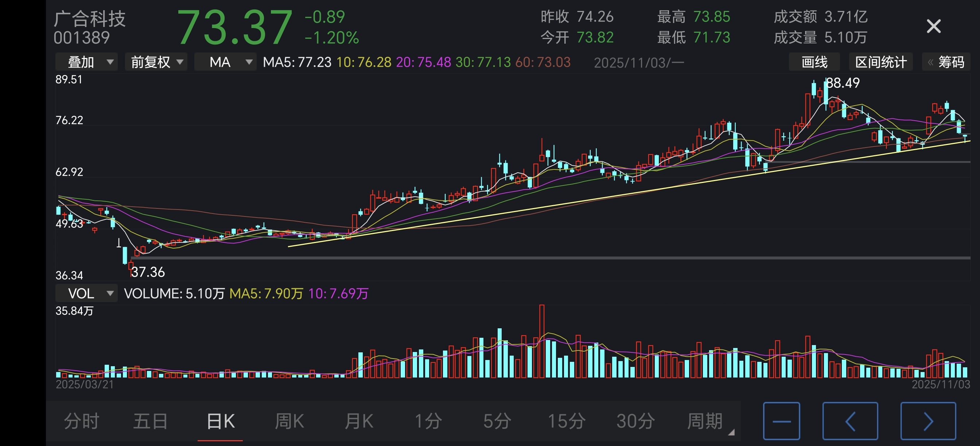Click the zoom-out minus icon
This screenshot has width=980, height=446.
pos(781,421)
